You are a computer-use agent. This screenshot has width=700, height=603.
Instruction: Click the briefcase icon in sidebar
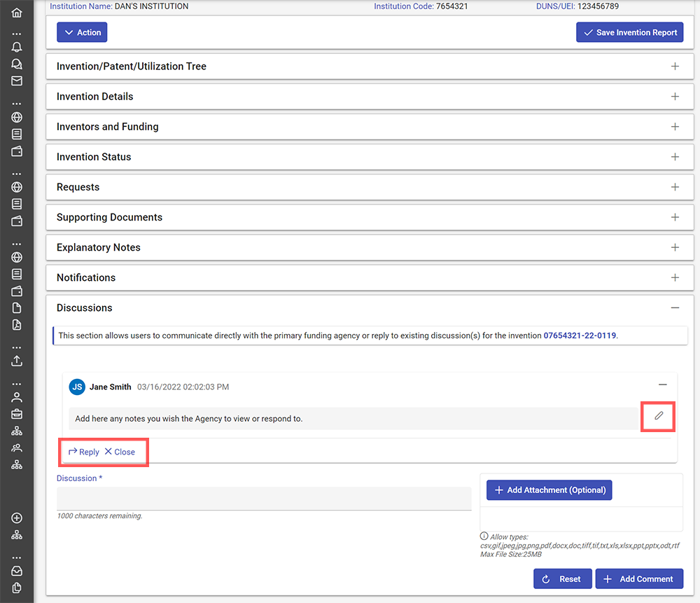17,414
